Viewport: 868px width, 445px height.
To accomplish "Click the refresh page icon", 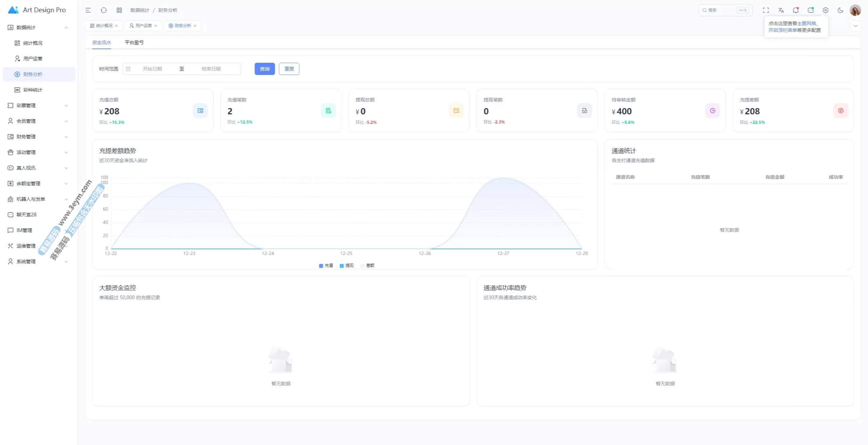I will pos(104,10).
